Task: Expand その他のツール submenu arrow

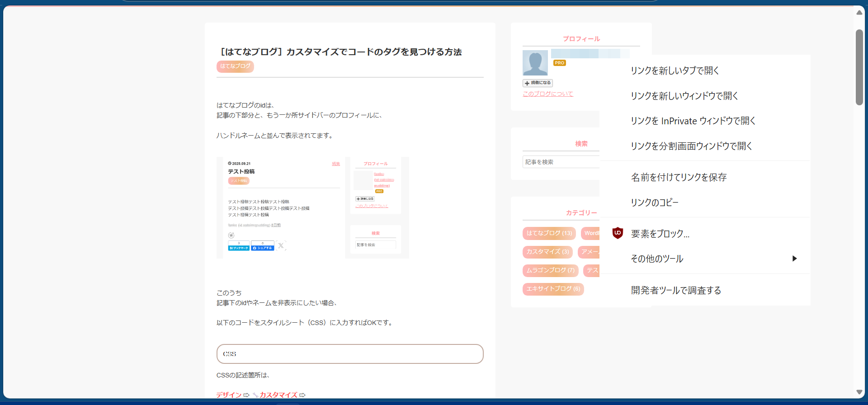Action: (x=794, y=259)
